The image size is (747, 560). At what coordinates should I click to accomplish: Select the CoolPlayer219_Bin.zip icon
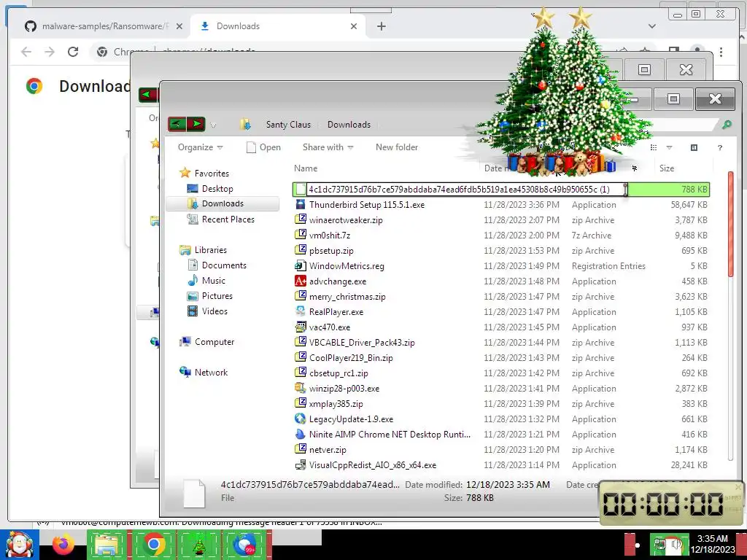(x=301, y=357)
